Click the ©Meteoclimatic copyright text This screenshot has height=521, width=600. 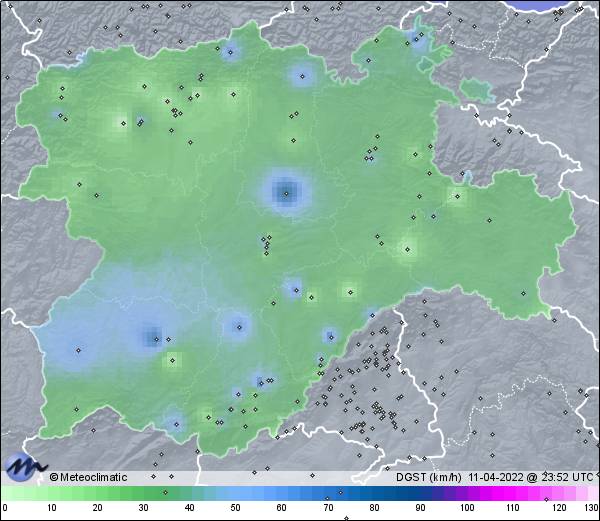pyautogui.click(x=88, y=477)
